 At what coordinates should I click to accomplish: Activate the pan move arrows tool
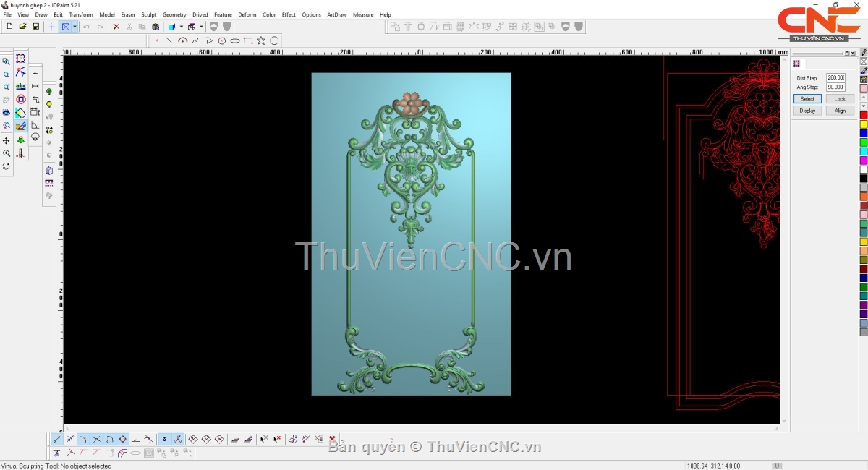[x=7, y=140]
